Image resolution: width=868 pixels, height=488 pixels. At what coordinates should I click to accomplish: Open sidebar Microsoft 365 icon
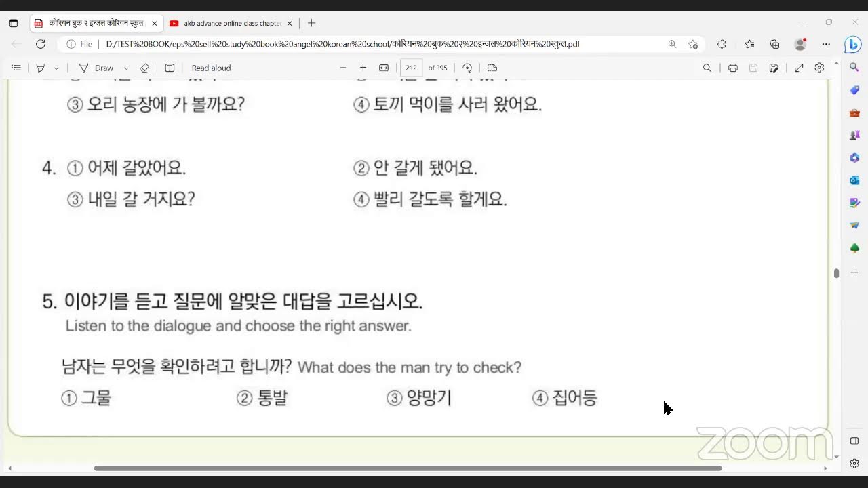pos(854,157)
